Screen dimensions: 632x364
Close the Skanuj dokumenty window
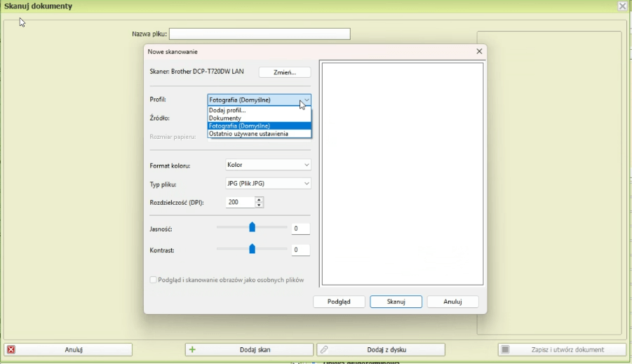click(x=622, y=6)
